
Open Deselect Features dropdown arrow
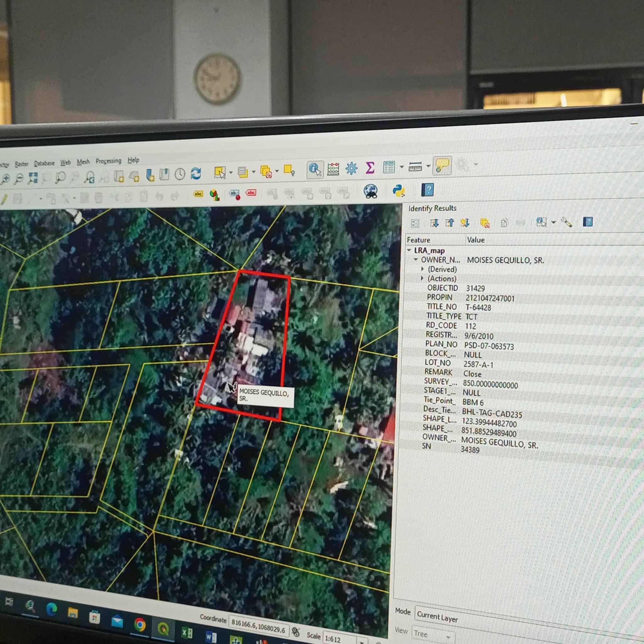pos(277,171)
